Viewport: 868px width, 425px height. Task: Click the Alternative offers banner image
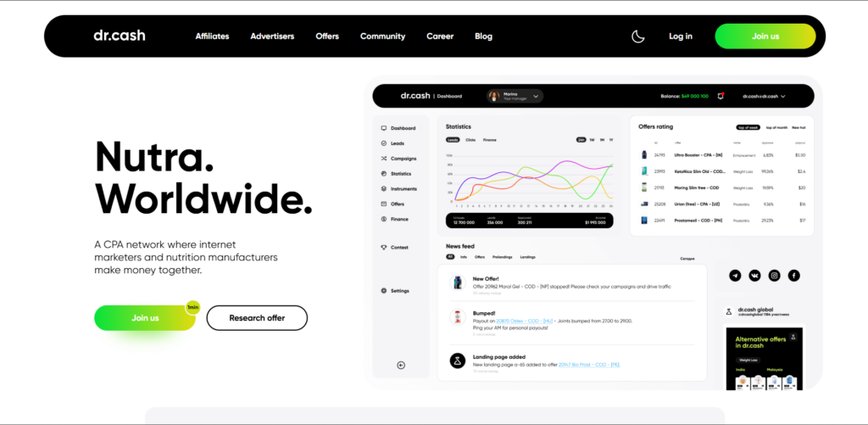coord(764,359)
